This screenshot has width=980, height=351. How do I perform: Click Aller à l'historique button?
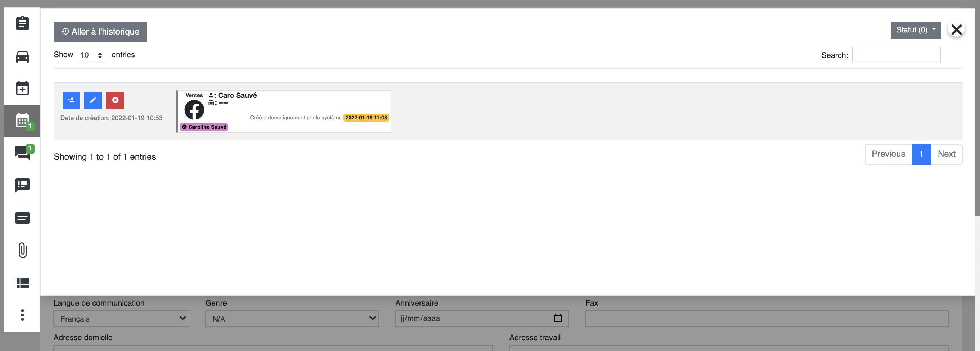pyautogui.click(x=100, y=32)
